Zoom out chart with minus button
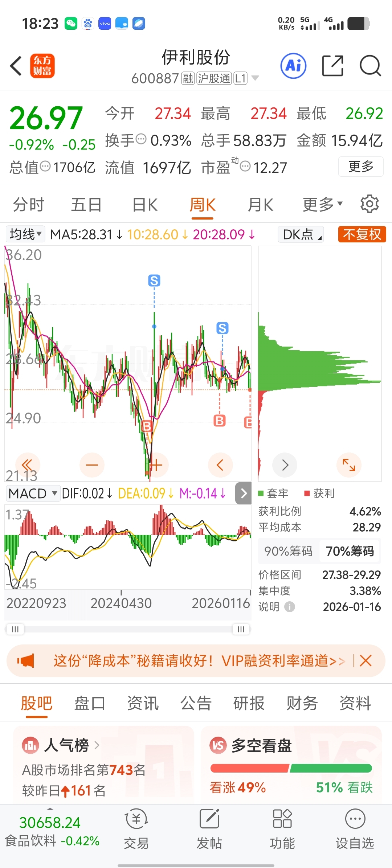The image size is (392, 868). [x=92, y=465]
